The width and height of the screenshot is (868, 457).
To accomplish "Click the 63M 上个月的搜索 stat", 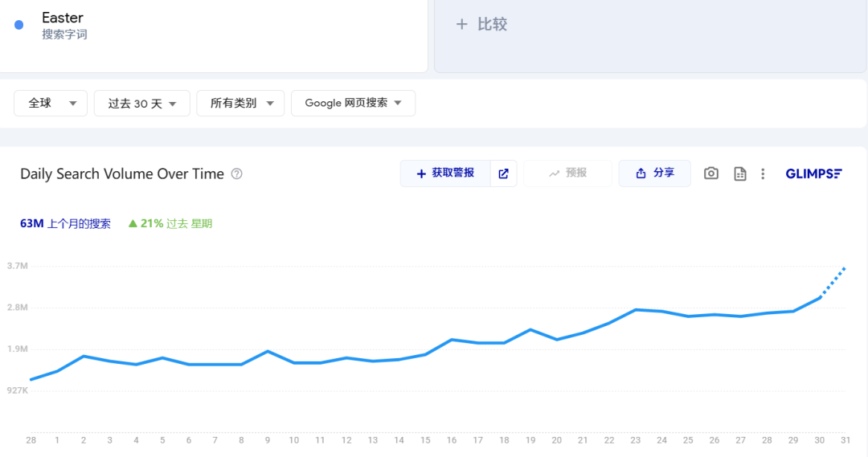I will tap(65, 223).
